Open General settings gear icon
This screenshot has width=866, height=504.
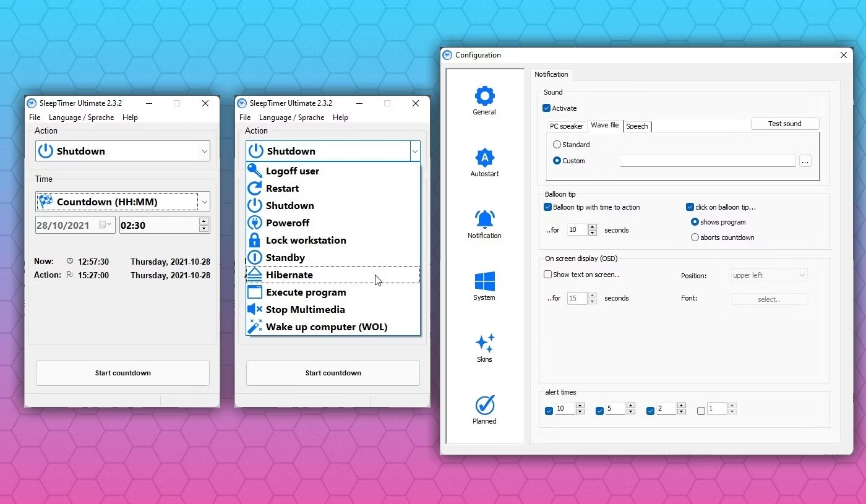click(x=484, y=96)
